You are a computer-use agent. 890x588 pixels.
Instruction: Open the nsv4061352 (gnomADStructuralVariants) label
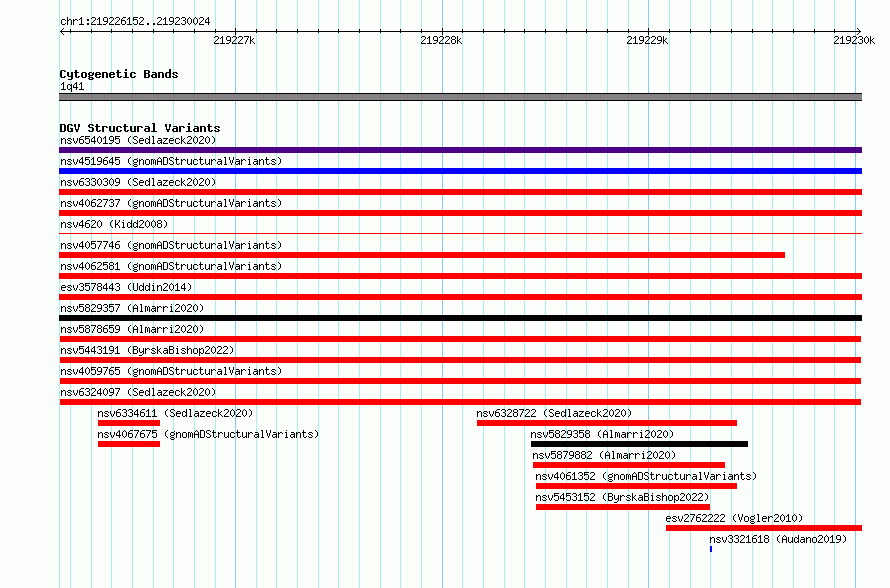click(646, 476)
